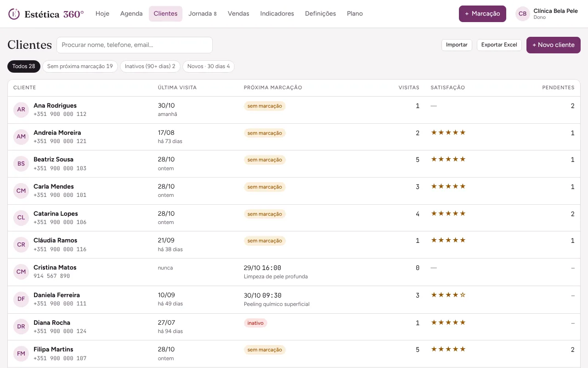Click Catarina Lopes's CL avatar
Screen dimensions: 588x368
pyautogui.click(x=21, y=218)
